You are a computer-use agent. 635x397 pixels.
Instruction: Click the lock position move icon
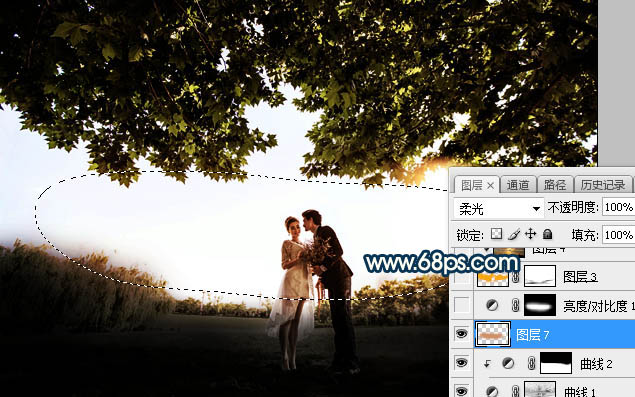pyautogui.click(x=531, y=234)
